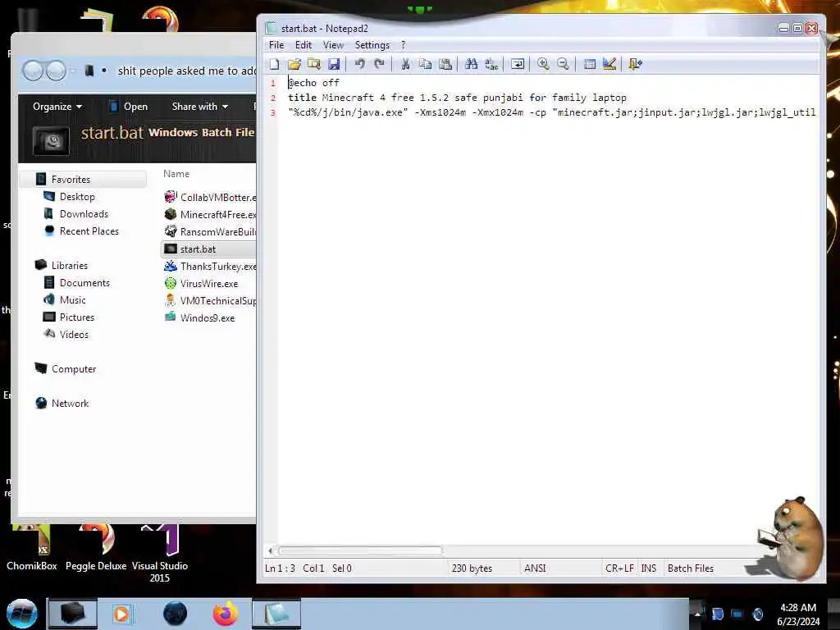Open Recent Places in Favorites
The image size is (840, 630).
(x=89, y=231)
